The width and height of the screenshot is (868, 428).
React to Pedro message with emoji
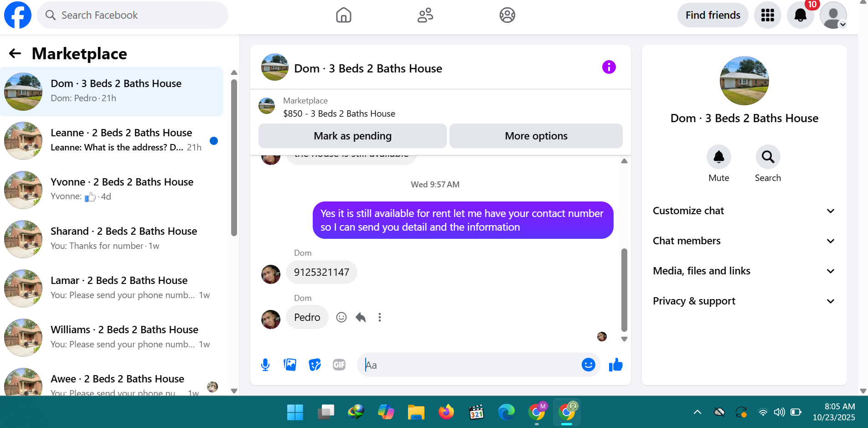(x=341, y=317)
